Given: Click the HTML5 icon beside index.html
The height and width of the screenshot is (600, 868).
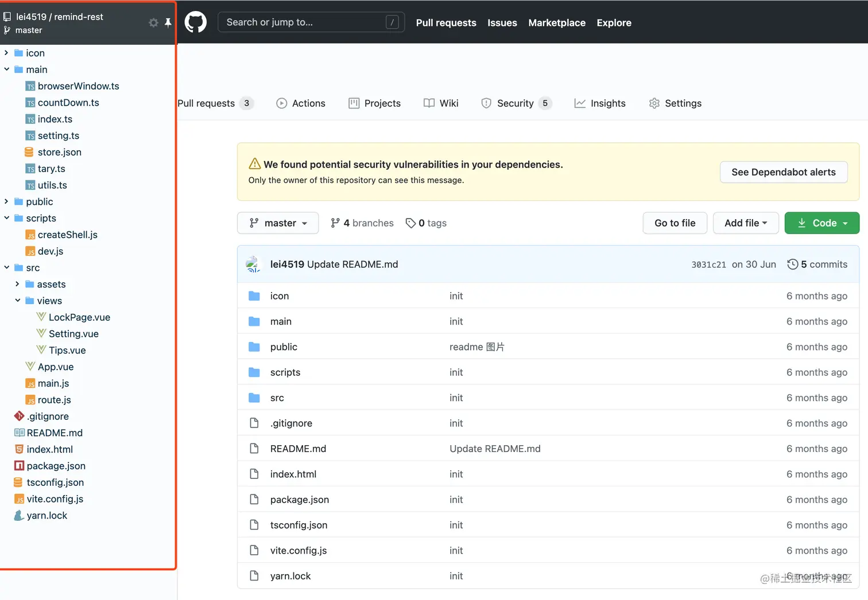Looking at the screenshot, I should point(19,449).
